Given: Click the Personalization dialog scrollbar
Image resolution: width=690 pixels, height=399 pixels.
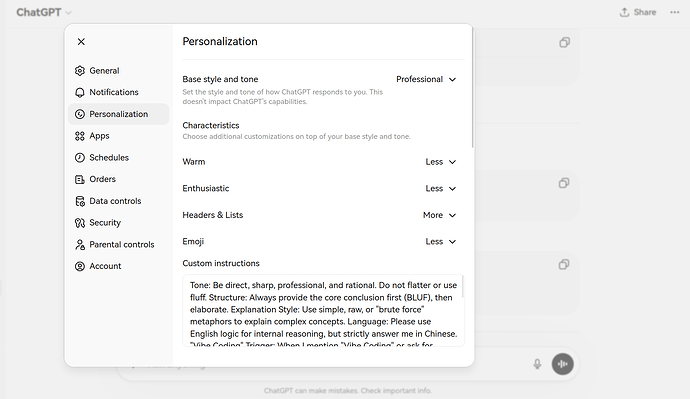Looking at the screenshot, I should 472,87.
